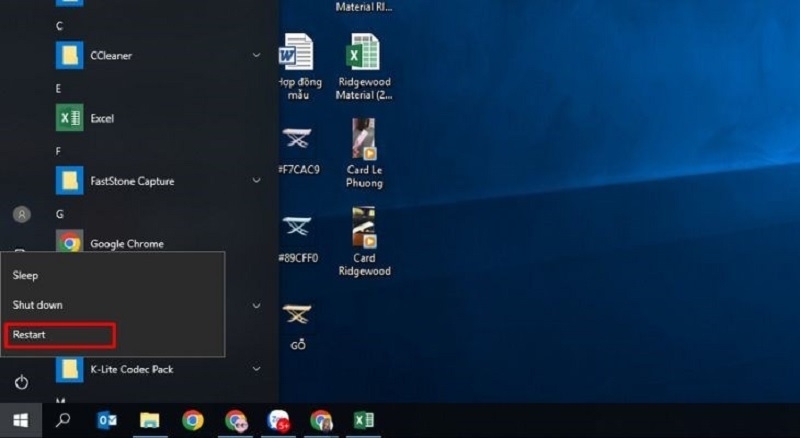Open the plain Chrome icon on taskbar

pos(193,420)
